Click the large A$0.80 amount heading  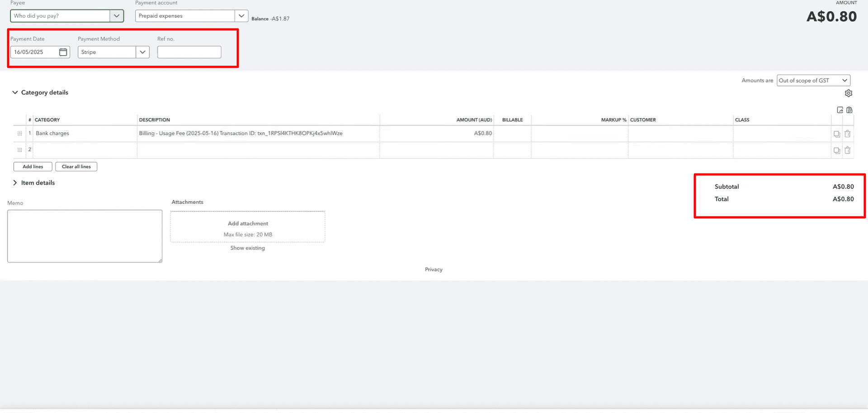click(x=831, y=16)
